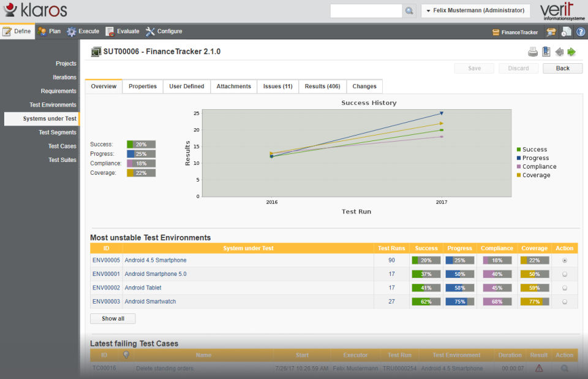This screenshot has height=379, width=588.
Task: Click the Android 4.5 Smartphone link
Action: pos(155,260)
